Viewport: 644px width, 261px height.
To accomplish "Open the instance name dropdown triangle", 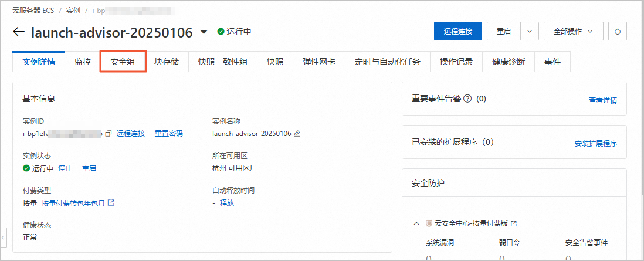I will (204, 32).
